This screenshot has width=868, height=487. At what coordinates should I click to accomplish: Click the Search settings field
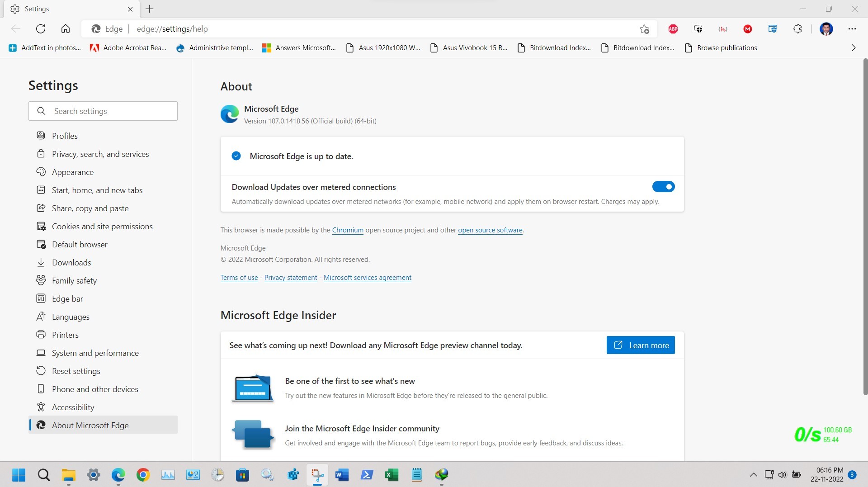103,111
